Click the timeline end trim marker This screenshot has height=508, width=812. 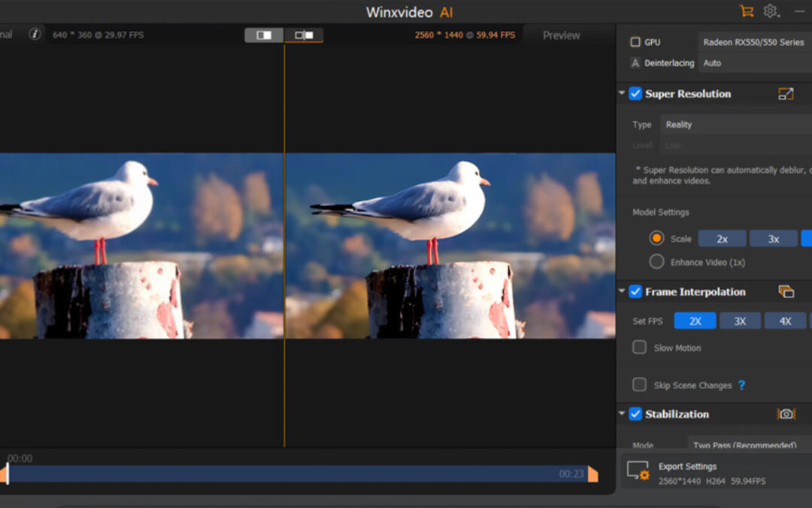pyautogui.click(x=592, y=474)
